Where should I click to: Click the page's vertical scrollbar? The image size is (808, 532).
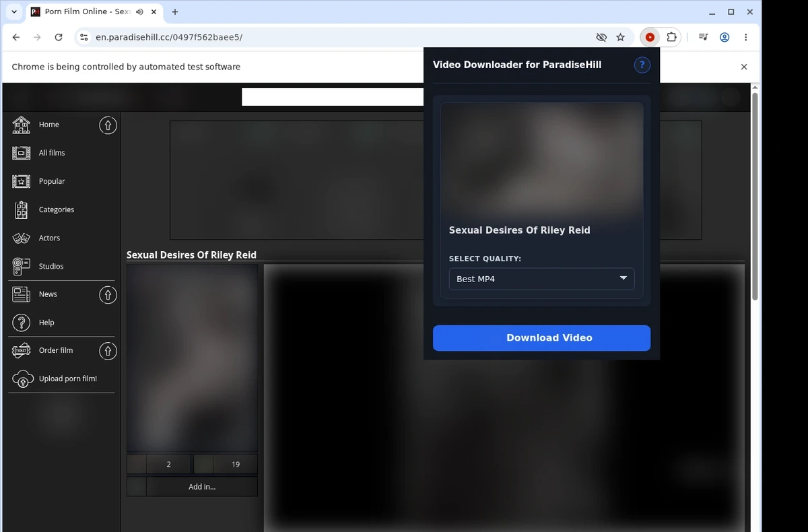point(755,195)
